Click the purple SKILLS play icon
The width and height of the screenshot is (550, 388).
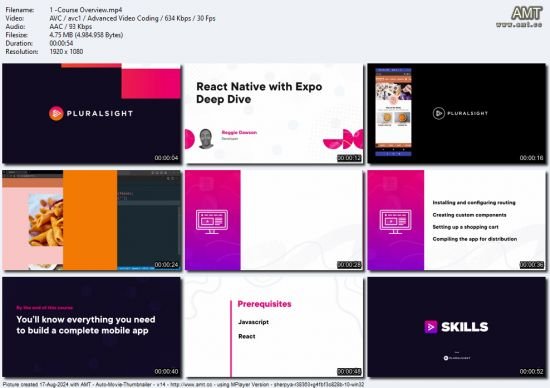click(431, 327)
